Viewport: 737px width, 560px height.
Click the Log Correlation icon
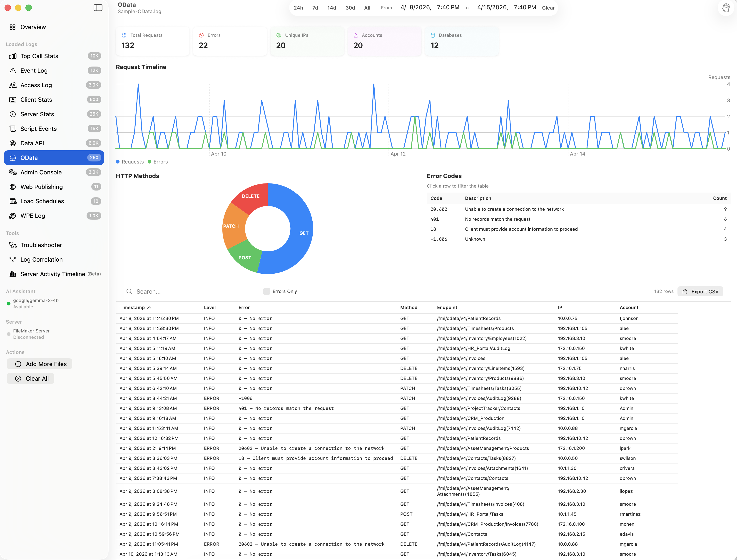click(x=13, y=259)
